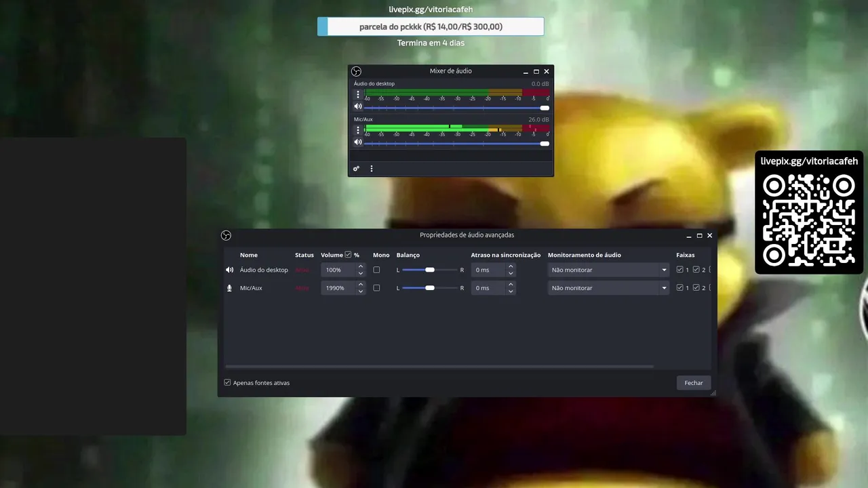Click the Balanço slider for Áudio do desktop
This screenshot has height=488, width=868.
430,270
